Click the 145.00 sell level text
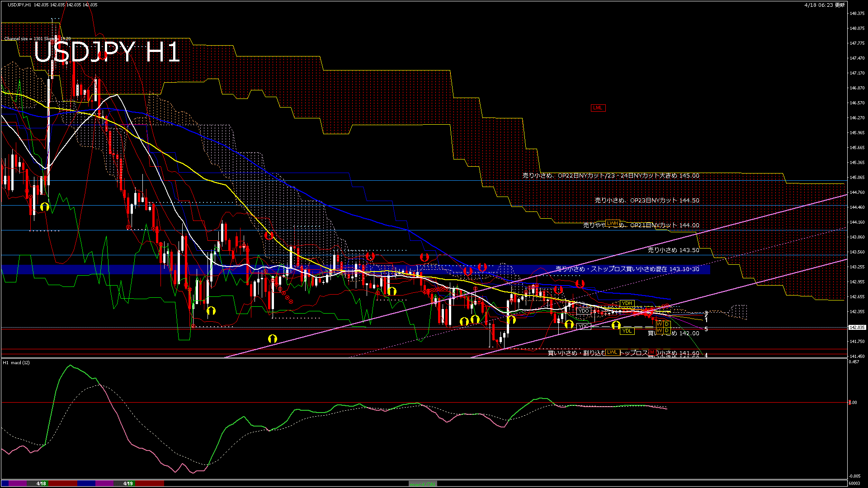868x488 pixels. point(611,176)
